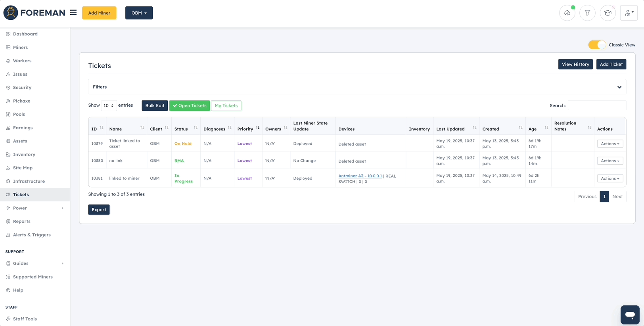644x326 pixels.
Task: Click the Assets sidebar icon
Action: click(8, 141)
